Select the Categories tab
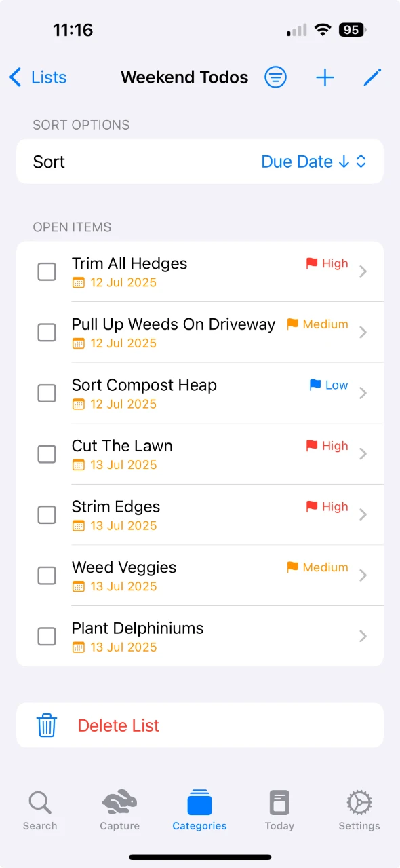The width and height of the screenshot is (400, 868). (x=199, y=810)
